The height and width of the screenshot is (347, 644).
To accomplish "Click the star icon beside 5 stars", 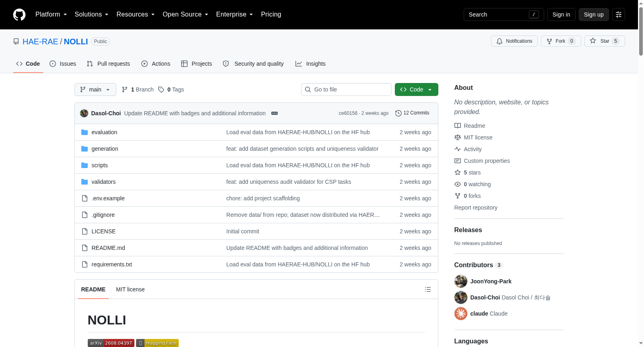I will pos(458,172).
